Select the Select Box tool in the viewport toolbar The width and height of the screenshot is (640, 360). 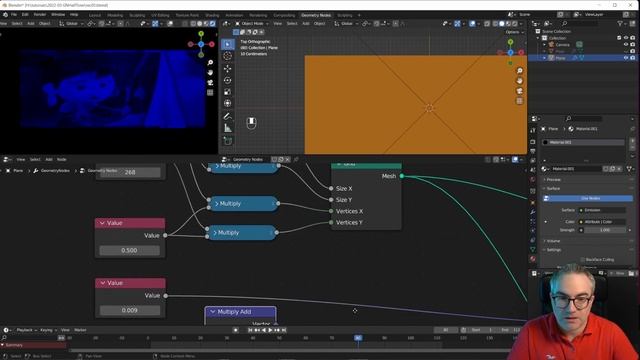click(228, 44)
